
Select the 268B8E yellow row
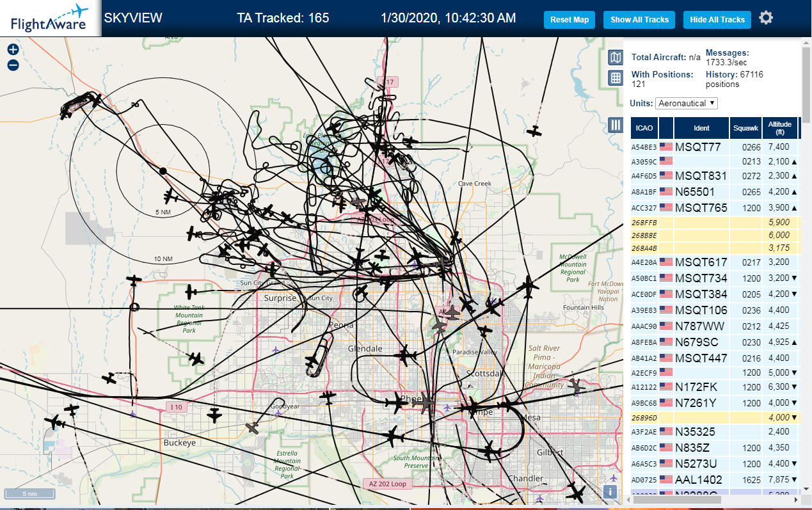point(715,235)
